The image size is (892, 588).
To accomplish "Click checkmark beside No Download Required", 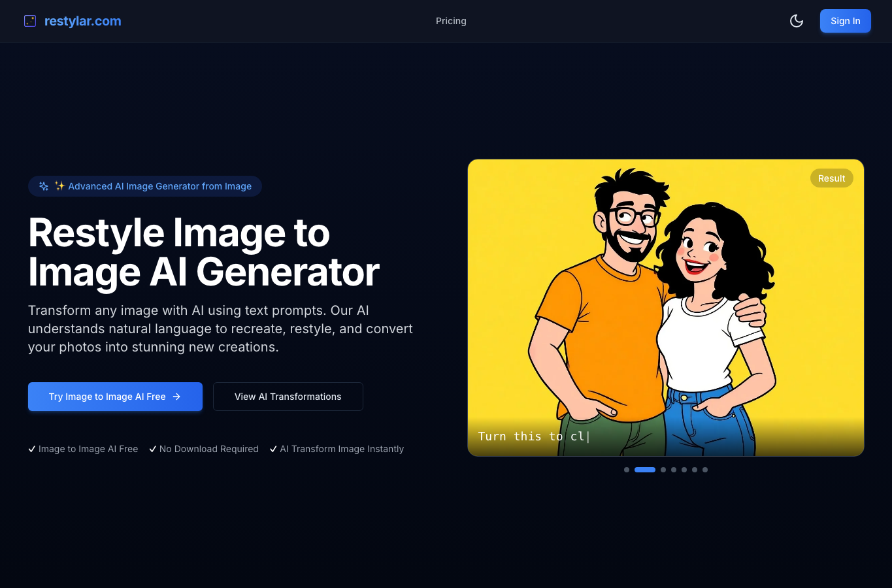I will (152, 449).
